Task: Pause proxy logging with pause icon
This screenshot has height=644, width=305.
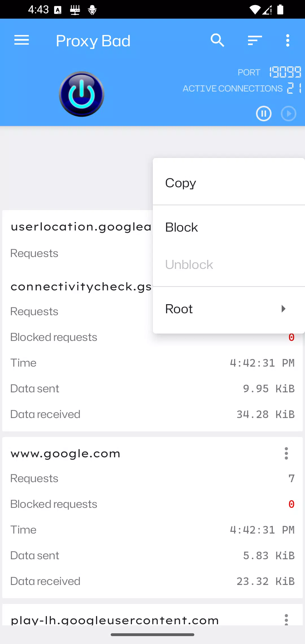Action: [264, 114]
